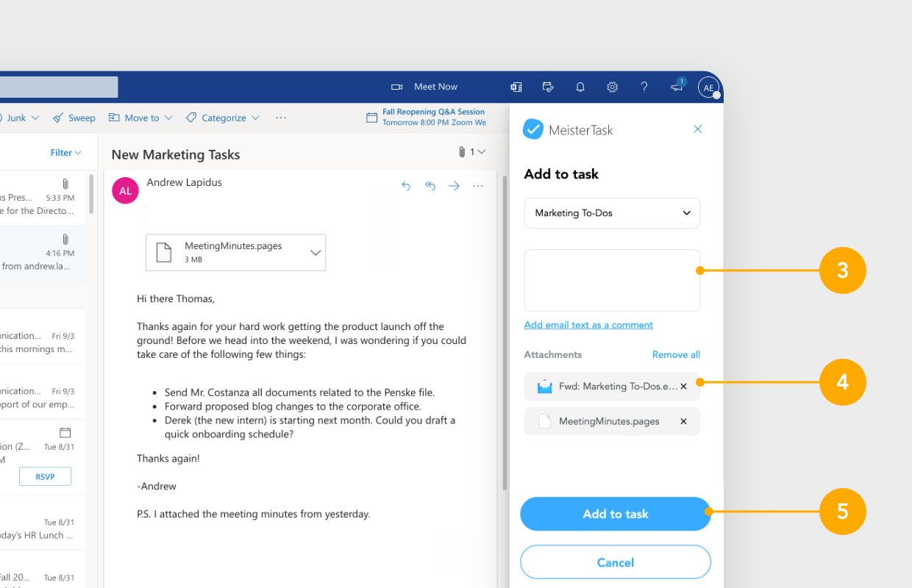The width and height of the screenshot is (912, 588).
Task: Click Fwd: Marketing To-Dos attachment chip
Action: pyautogui.click(x=612, y=386)
